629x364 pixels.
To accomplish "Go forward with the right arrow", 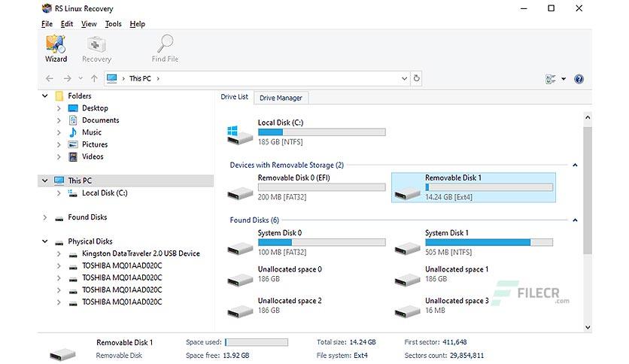I will tap(67, 78).
